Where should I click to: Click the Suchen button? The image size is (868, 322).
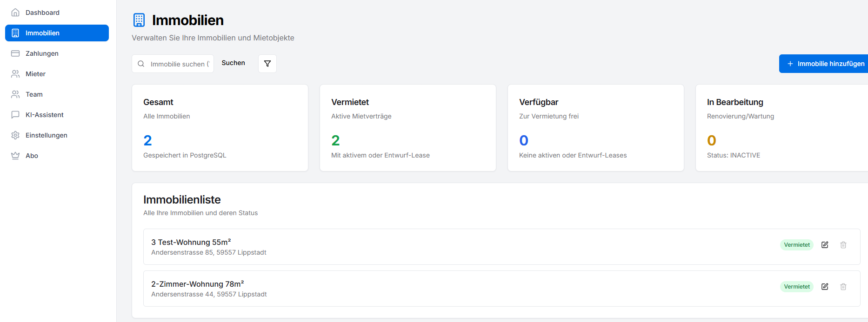point(233,63)
